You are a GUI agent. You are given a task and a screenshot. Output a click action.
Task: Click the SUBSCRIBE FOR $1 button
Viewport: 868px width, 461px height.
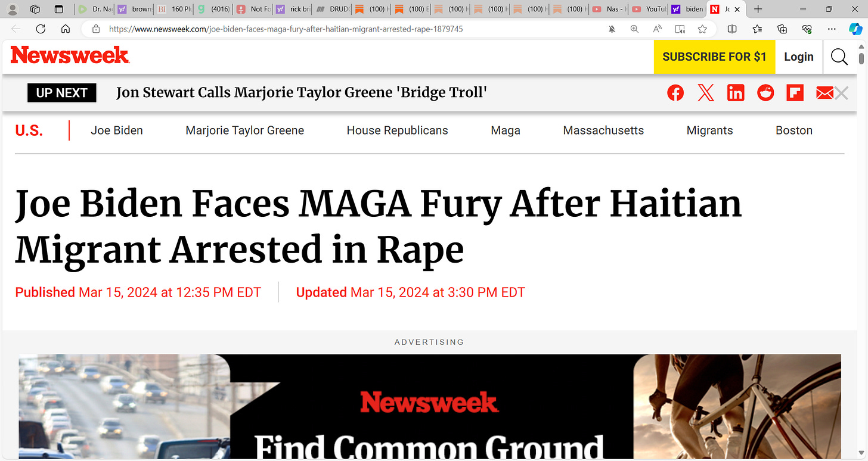tap(714, 57)
